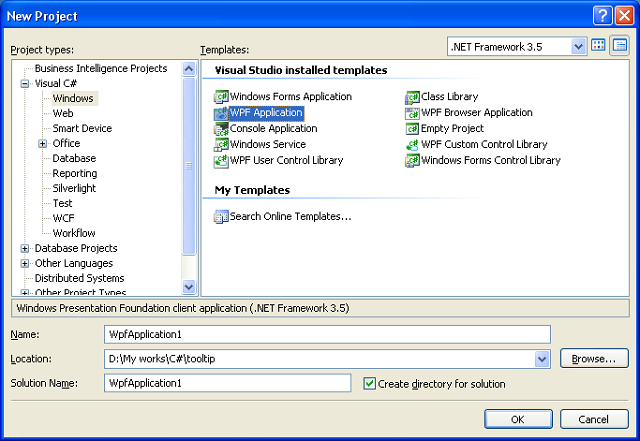This screenshot has height=441, width=640.
Task: Select the Windows Forms Application template icon
Action: [x=221, y=97]
